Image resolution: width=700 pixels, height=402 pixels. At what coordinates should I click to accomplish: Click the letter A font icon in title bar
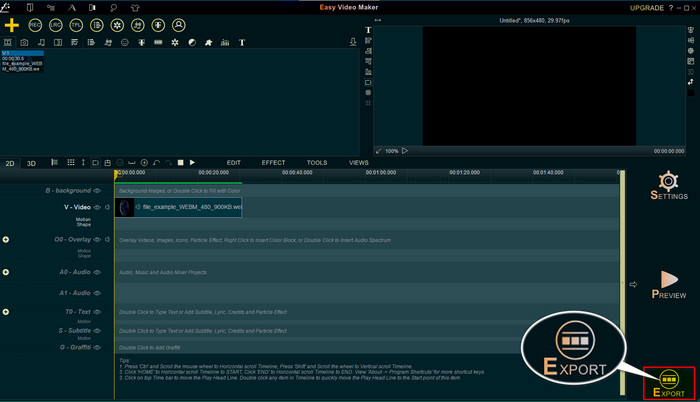[x=72, y=8]
